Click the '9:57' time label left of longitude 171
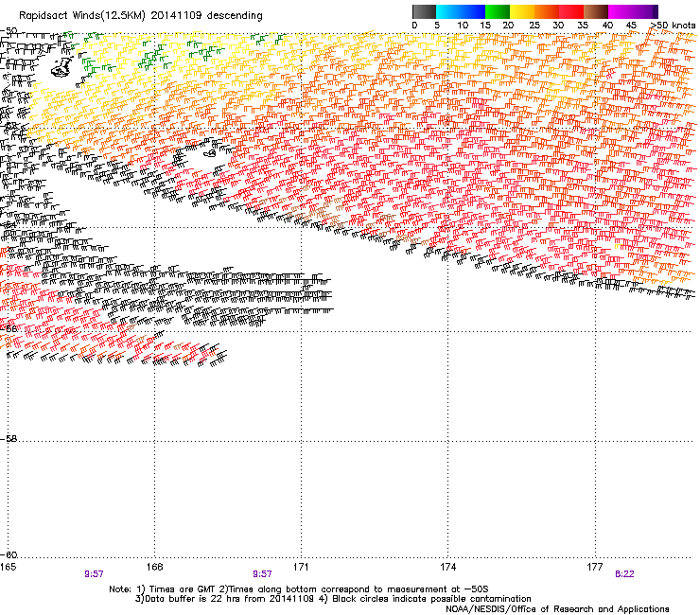 coord(262,574)
